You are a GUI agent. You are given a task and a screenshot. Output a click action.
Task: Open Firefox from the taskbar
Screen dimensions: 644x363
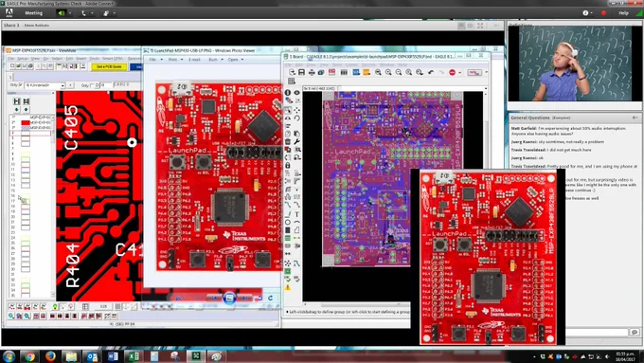(x=50, y=356)
